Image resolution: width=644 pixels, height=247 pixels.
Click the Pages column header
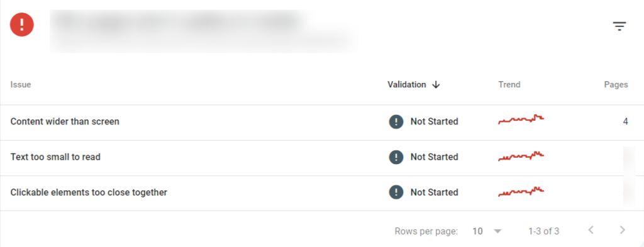[x=616, y=84]
